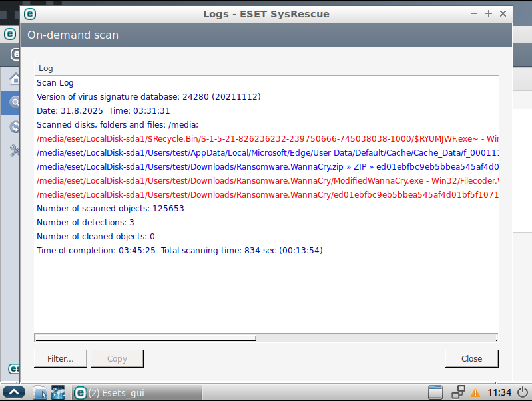Close the Logs window via X
532x401 pixels.
coord(503,13)
